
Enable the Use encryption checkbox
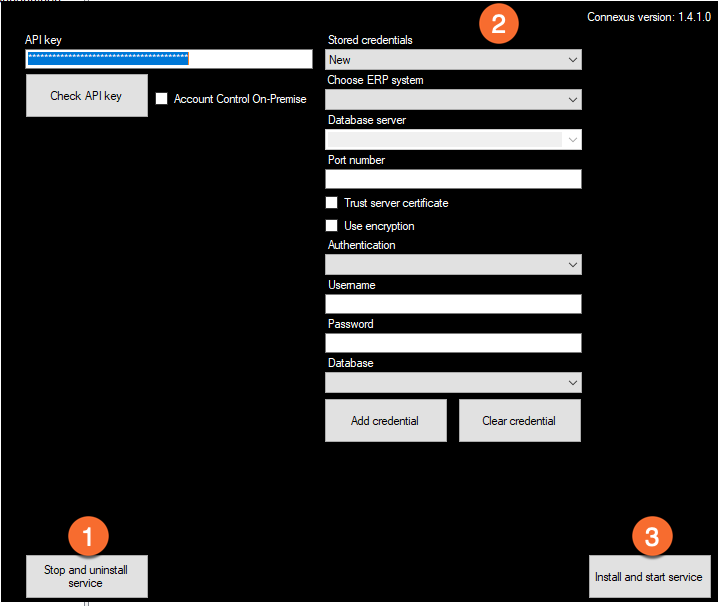(332, 226)
